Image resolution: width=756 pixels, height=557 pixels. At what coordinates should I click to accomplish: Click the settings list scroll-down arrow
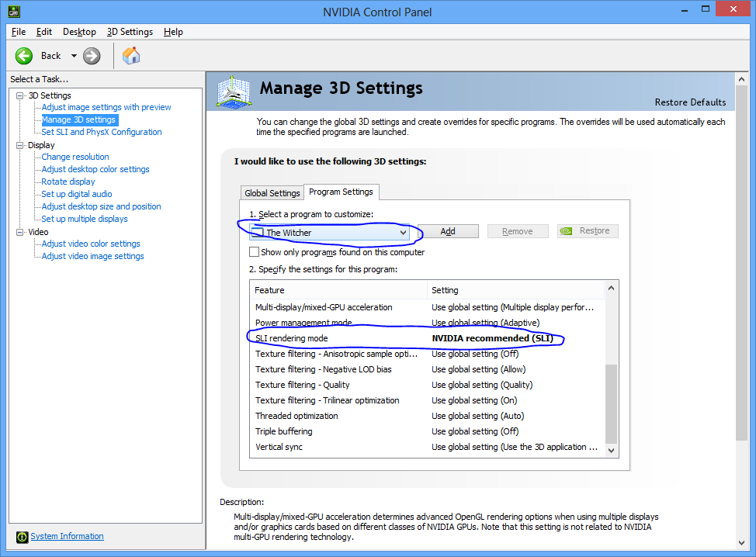[x=611, y=451]
